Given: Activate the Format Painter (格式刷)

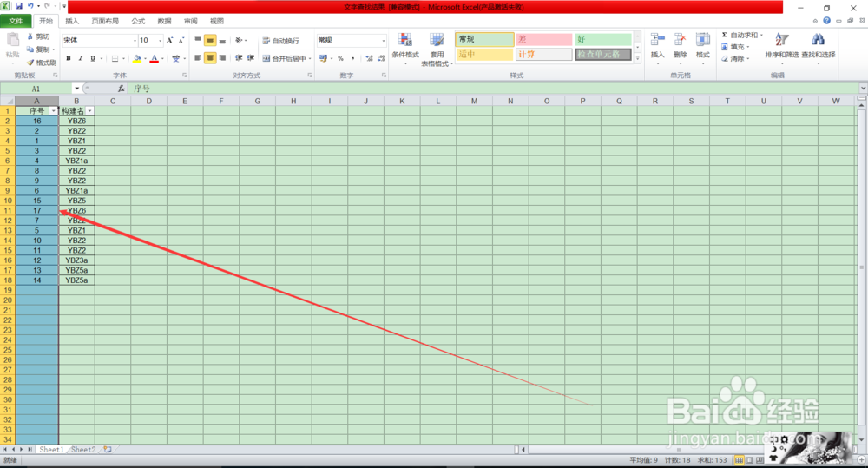Looking at the screenshot, I should tap(42, 63).
